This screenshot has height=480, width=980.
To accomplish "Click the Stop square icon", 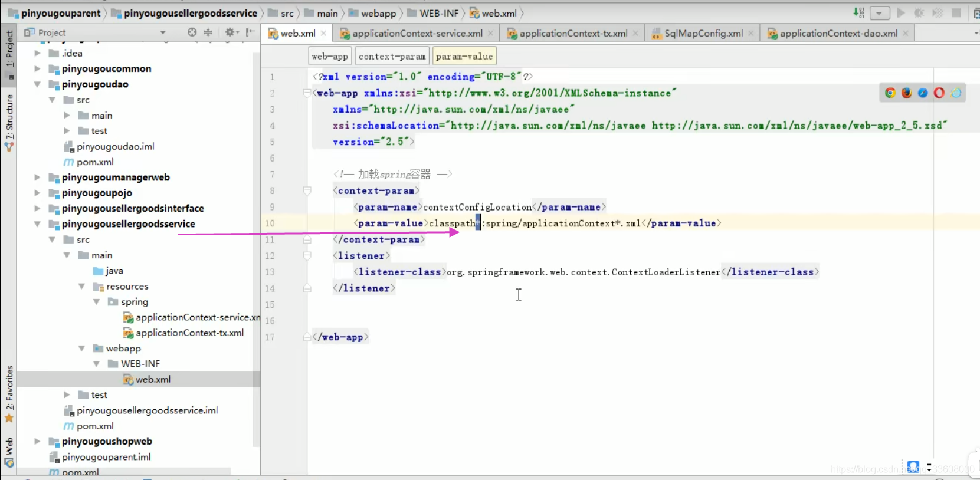I will click(956, 13).
